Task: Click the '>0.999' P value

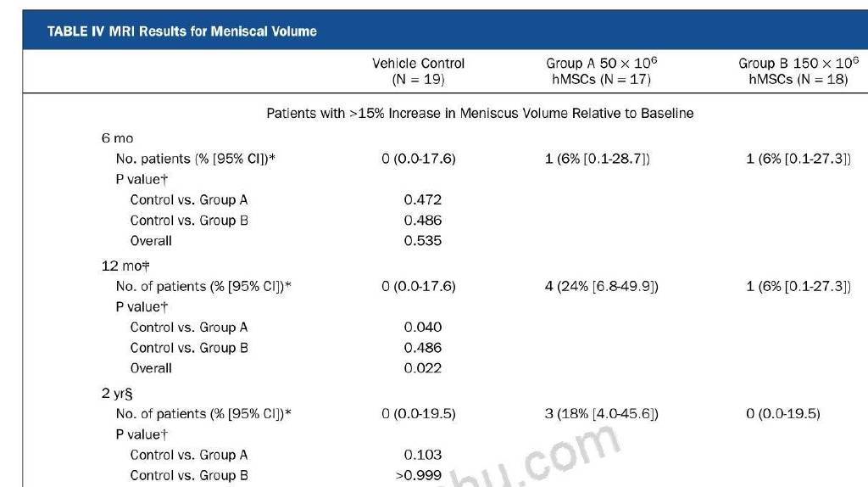Action: pyautogui.click(x=419, y=475)
